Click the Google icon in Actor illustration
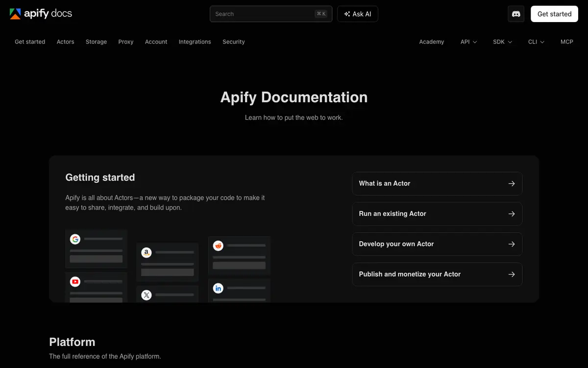This screenshot has width=588, height=368. [x=75, y=239]
